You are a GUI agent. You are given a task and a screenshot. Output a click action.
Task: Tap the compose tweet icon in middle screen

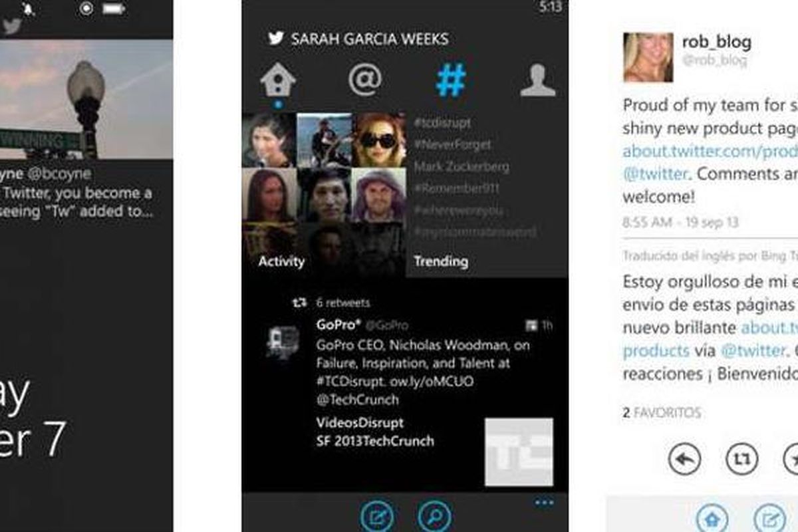377,516
